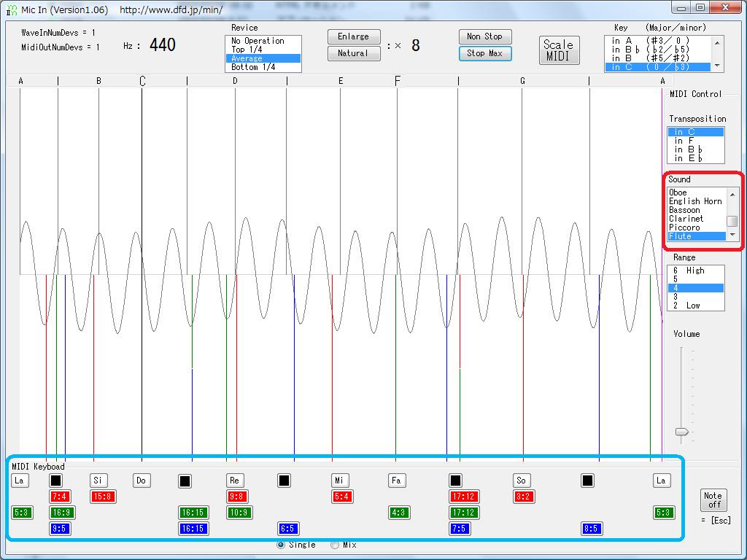Click the Key list scroll-down arrow

click(717, 66)
